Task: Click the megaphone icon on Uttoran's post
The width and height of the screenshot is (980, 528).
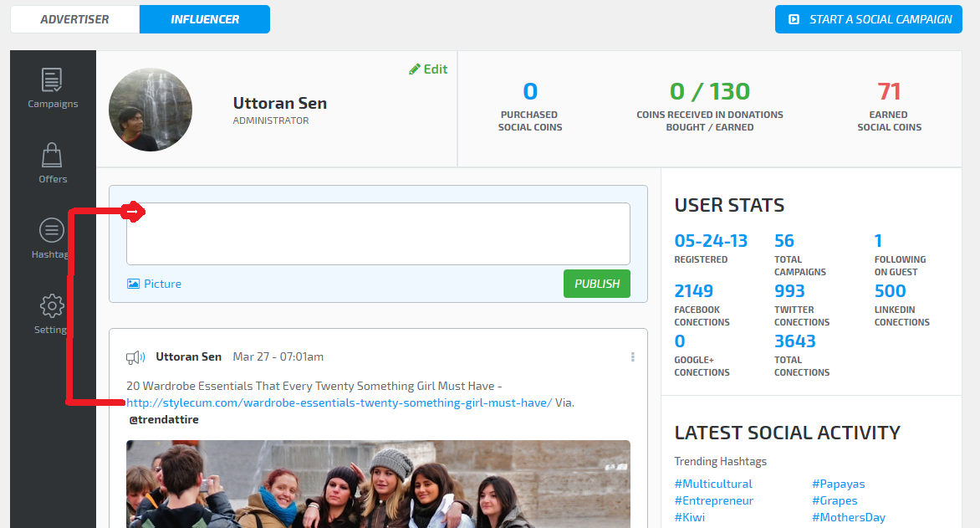Action: point(135,357)
